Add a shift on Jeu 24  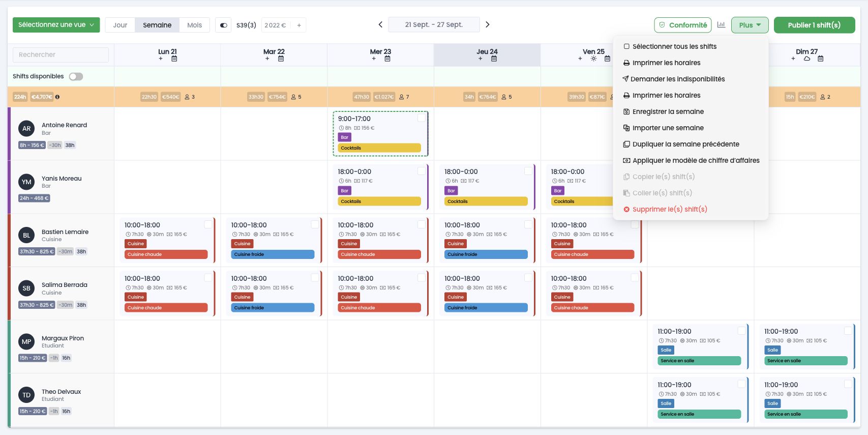coord(481,59)
